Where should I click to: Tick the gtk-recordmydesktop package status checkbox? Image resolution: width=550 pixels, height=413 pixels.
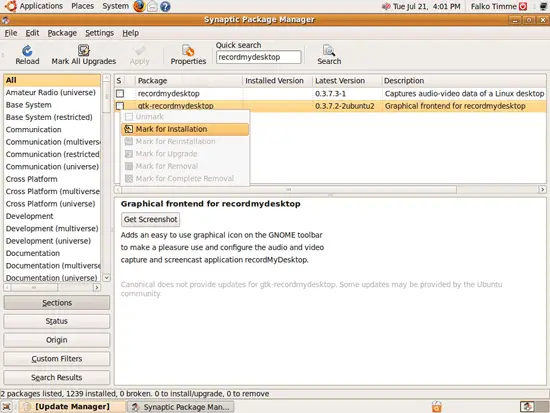pyautogui.click(x=120, y=106)
